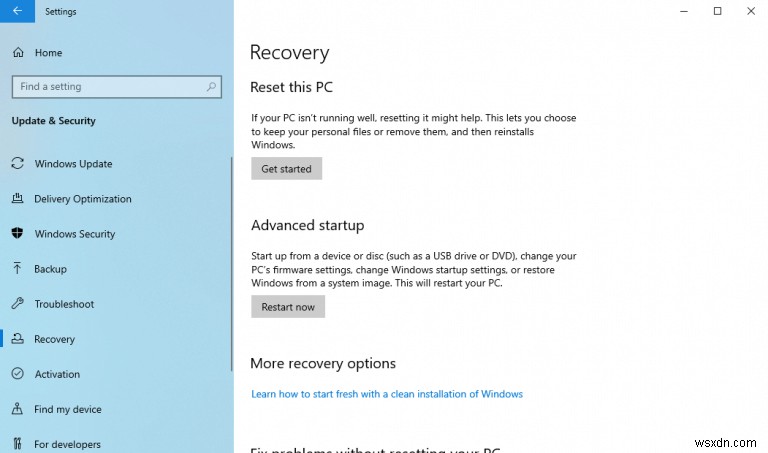Click the search magnifier icon
The width and height of the screenshot is (768, 453).
click(211, 87)
